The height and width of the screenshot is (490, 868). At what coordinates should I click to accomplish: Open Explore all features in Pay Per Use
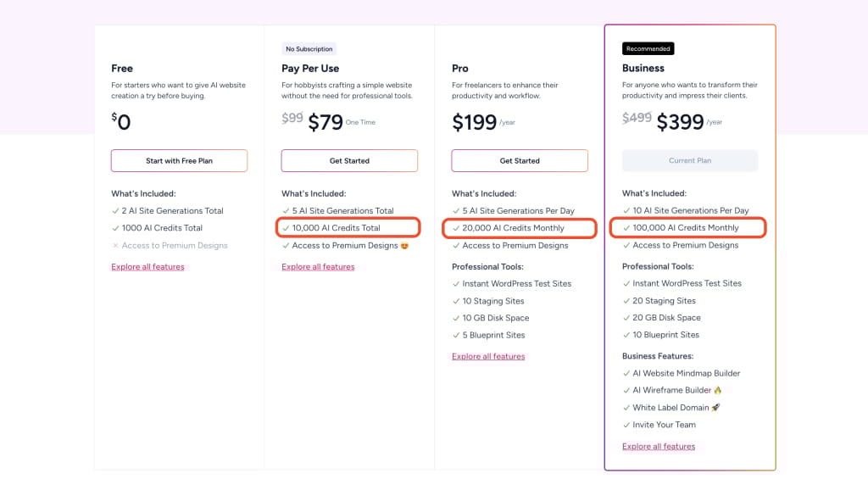pyautogui.click(x=318, y=267)
